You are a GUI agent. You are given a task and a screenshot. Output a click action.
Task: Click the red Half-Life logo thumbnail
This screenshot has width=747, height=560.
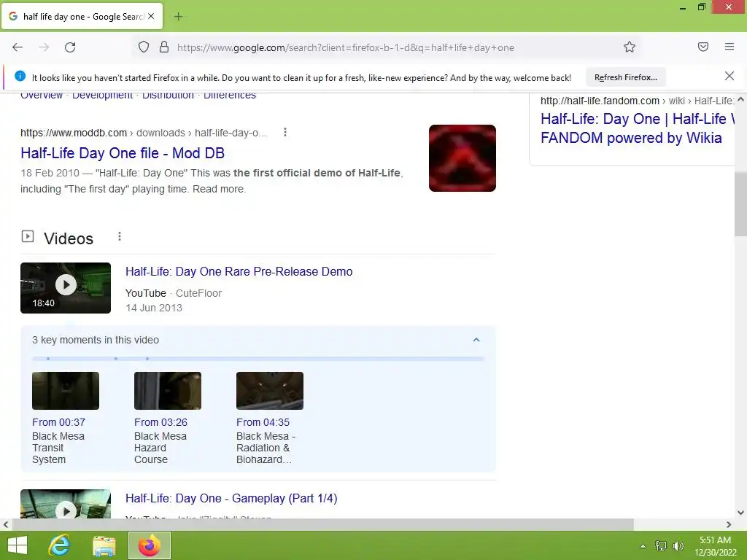(x=462, y=158)
